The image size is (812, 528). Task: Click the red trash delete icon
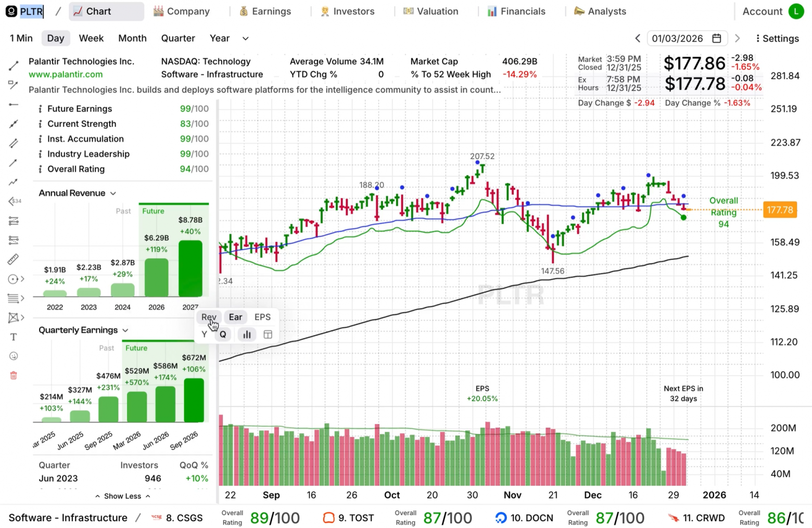(x=14, y=376)
